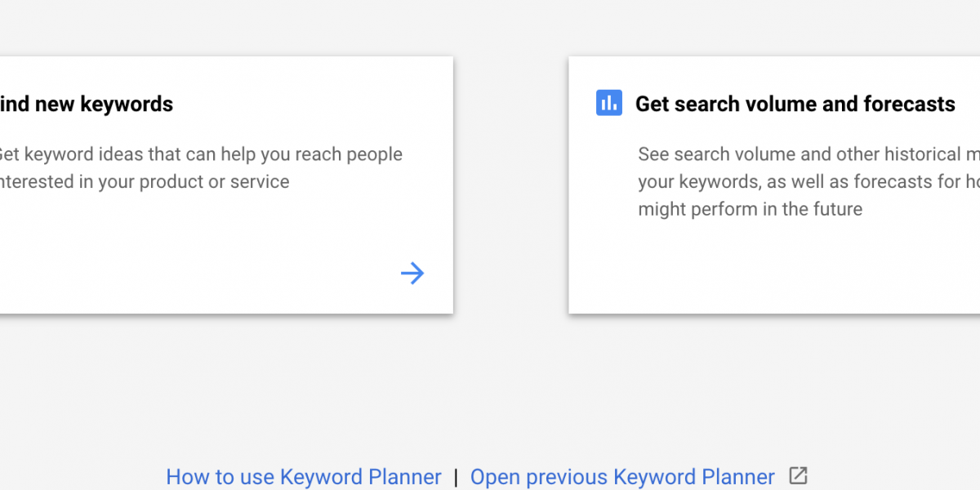
Task: Open previous Keyword Planner via its link
Action: [622, 477]
